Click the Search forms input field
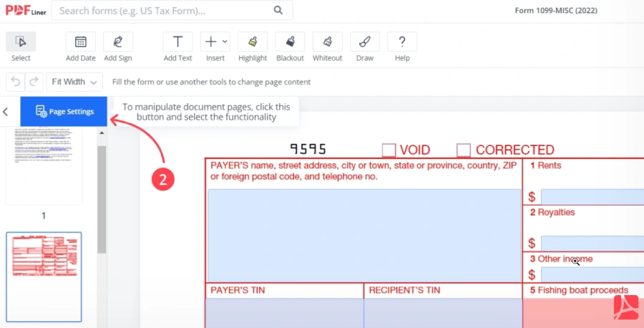 coord(165,11)
